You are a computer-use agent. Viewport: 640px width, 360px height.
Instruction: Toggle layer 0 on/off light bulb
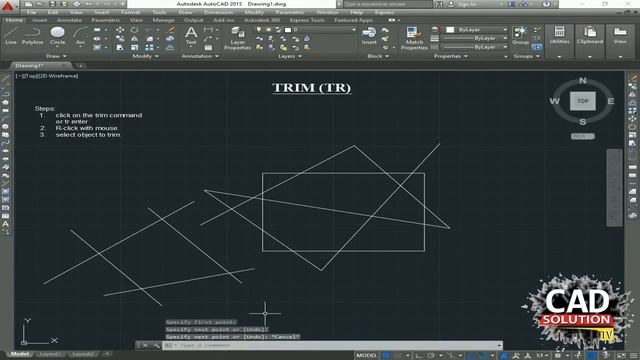click(x=258, y=30)
